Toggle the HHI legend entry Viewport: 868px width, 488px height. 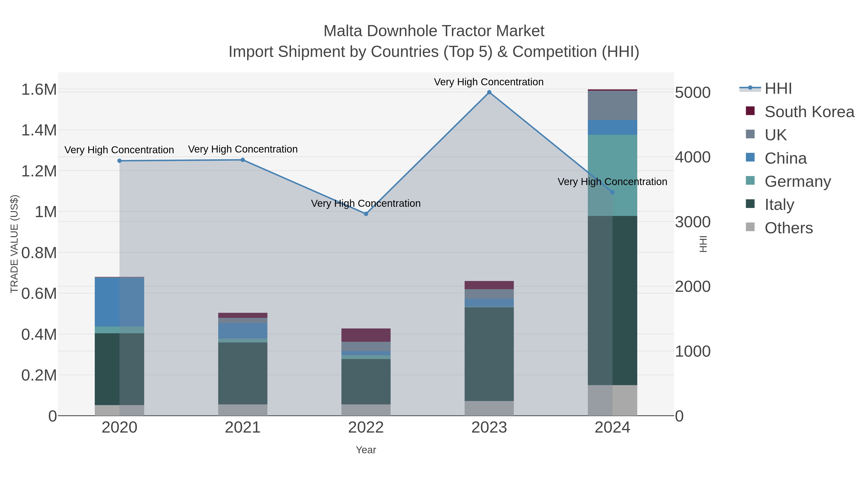[766, 89]
